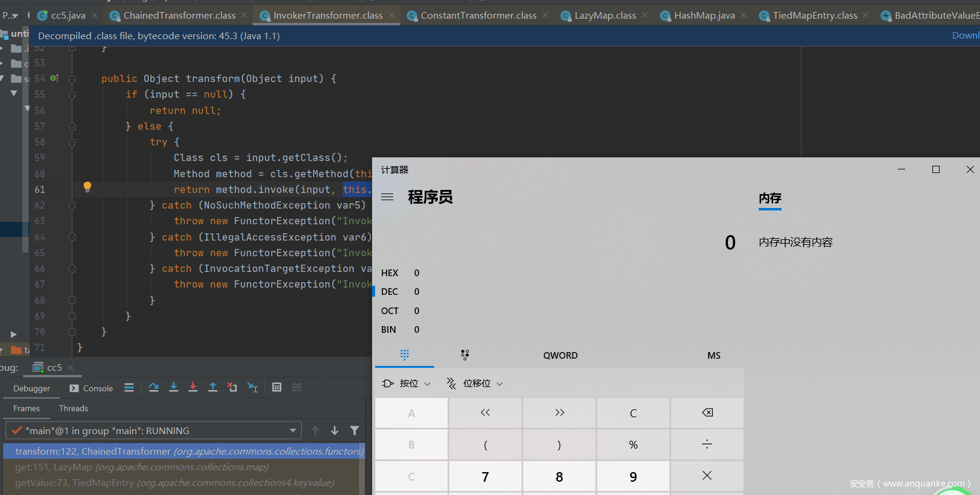Click the QWORD word size button
Screen dimensions: 980x495
pos(560,356)
